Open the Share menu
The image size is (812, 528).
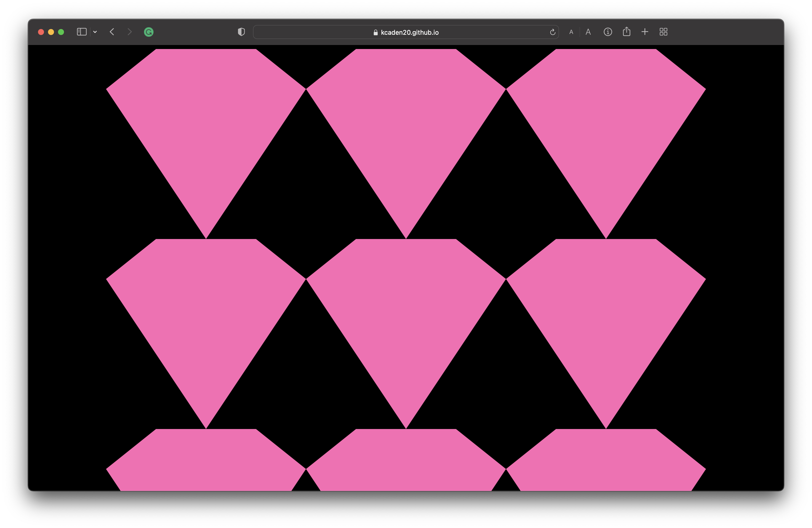[626, 32]
